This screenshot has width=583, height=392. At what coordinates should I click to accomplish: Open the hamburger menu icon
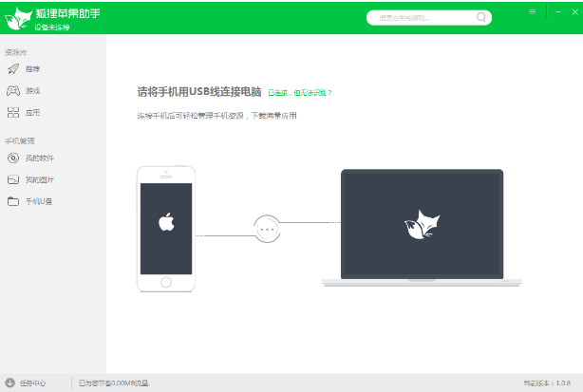[x=533, y=12]
